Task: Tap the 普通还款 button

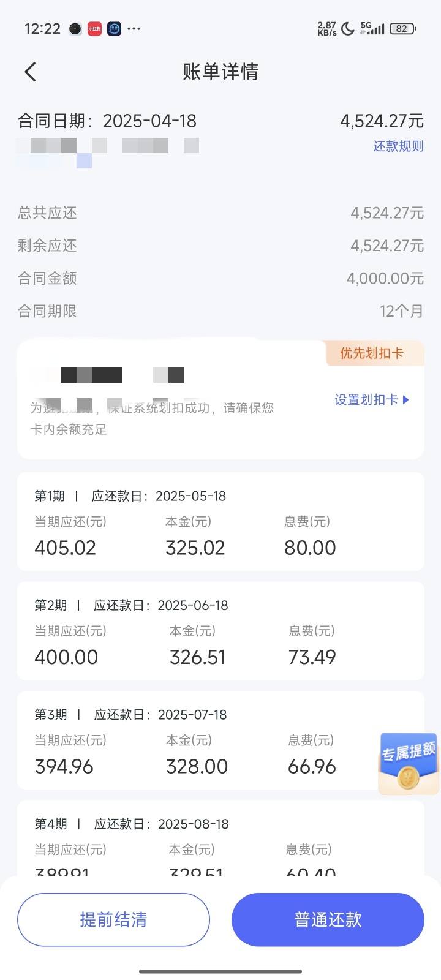Action: pos(328,919)
